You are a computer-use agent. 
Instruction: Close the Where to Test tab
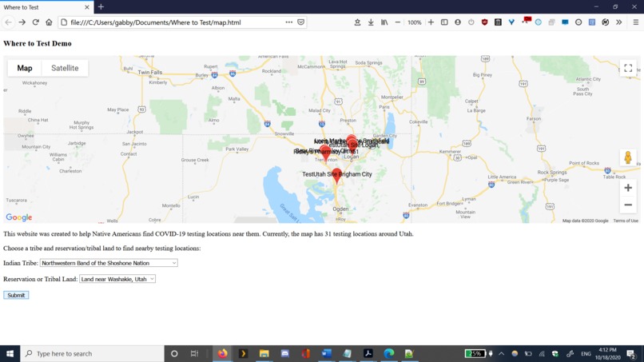tap(86, 7)
